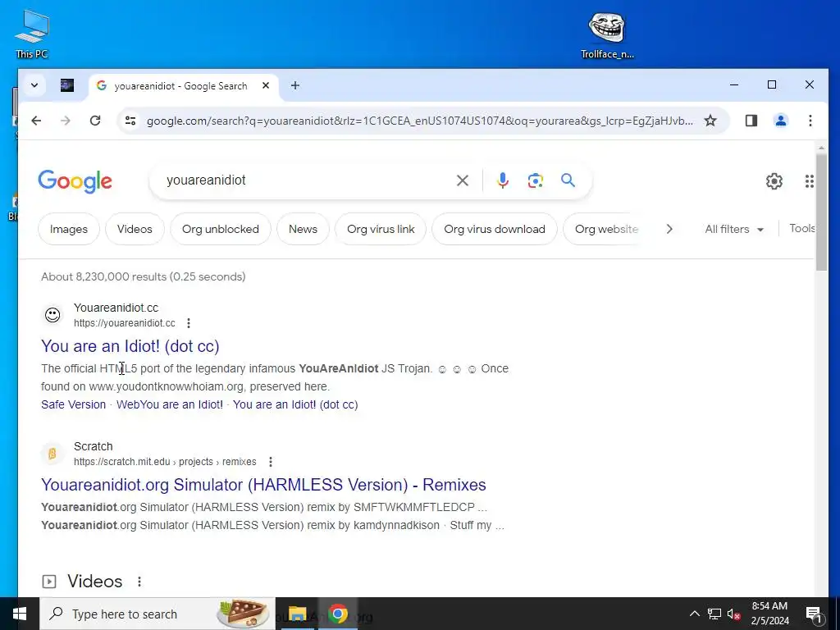Image resolution: width=840 pixels, height=630 pixels.
Task: Open the Safe Version sitelink
Action: coord(73,404)
